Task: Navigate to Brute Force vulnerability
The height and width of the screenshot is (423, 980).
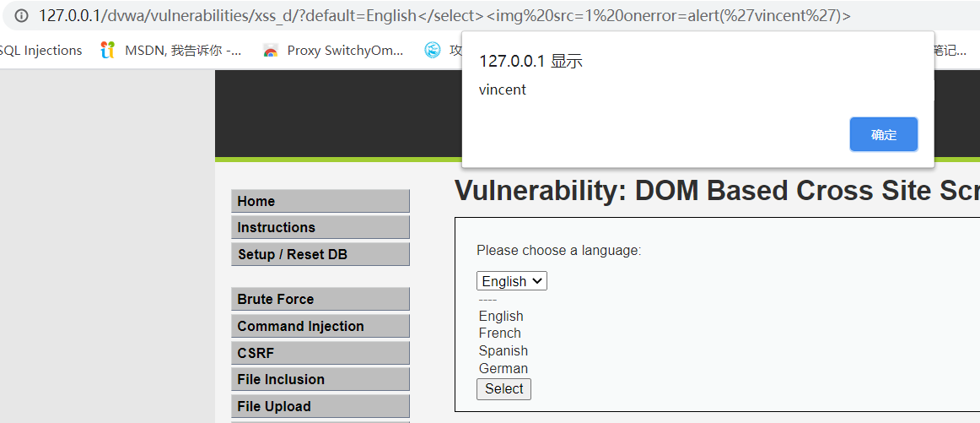Action: (320, 299)
